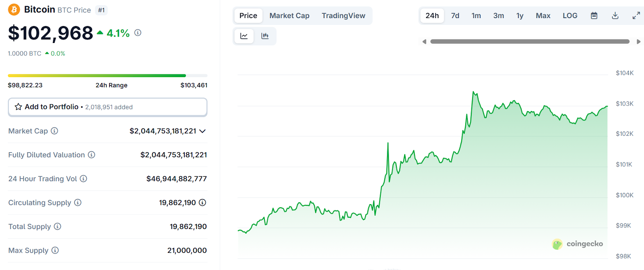Click the $46,944,882,777 trading volume value
Screen dimensions: 644x270
click(x=177, y=179)
